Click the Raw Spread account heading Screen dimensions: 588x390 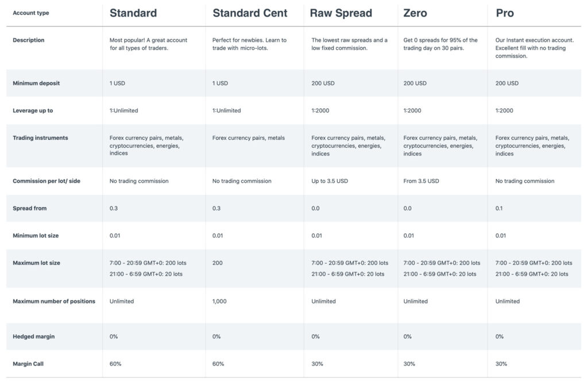coord(341,13)
